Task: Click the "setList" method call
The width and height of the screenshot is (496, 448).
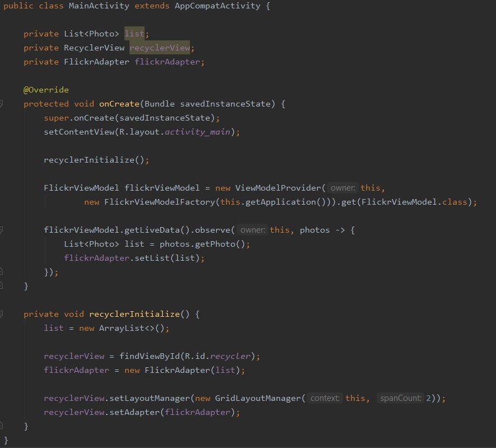Action: point(152,258)
